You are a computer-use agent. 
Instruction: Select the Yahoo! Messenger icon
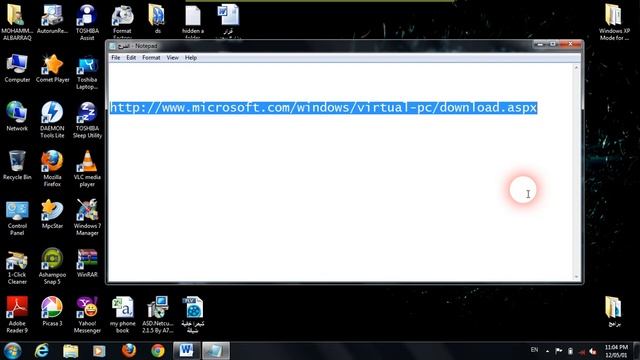pyautogui.click(x=87, y=315)
